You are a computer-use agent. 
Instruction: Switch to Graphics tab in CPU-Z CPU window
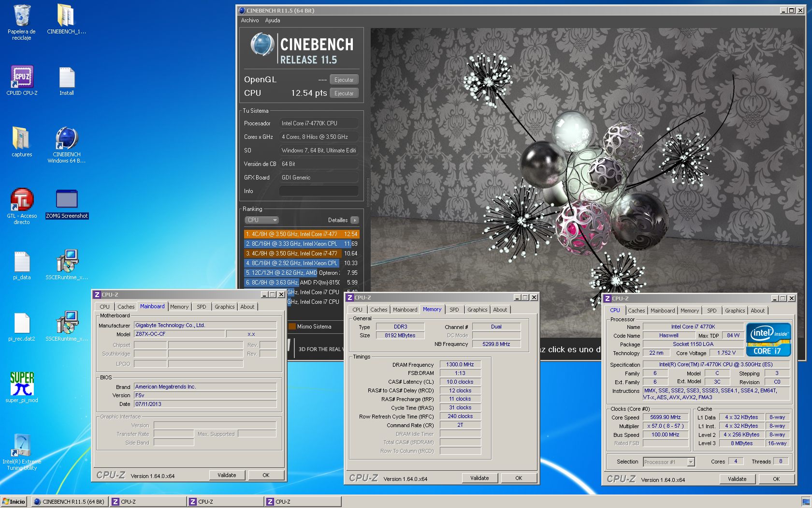tap(735, 311)
